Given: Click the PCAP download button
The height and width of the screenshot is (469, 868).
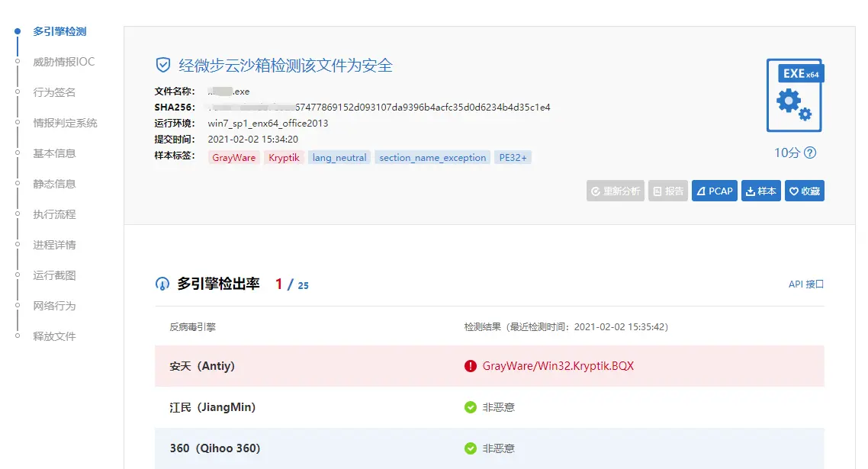Looking at the screenshot, I should point(714,191).
